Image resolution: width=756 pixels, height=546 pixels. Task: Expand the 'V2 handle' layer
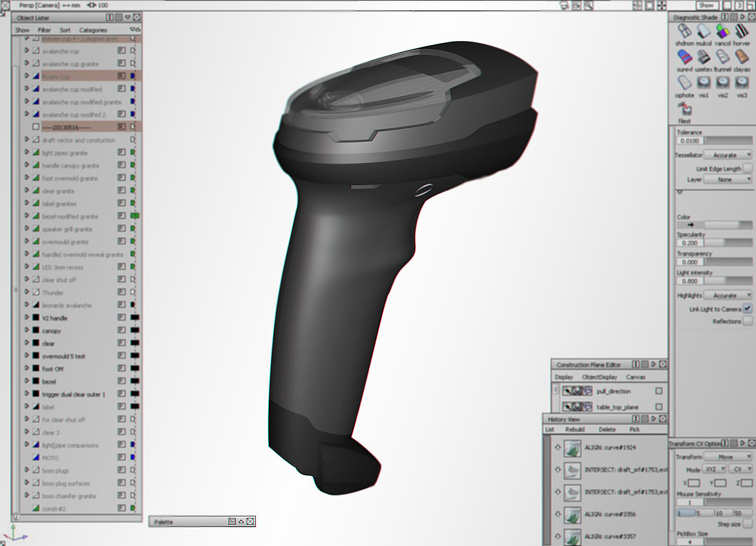(26, 318)
